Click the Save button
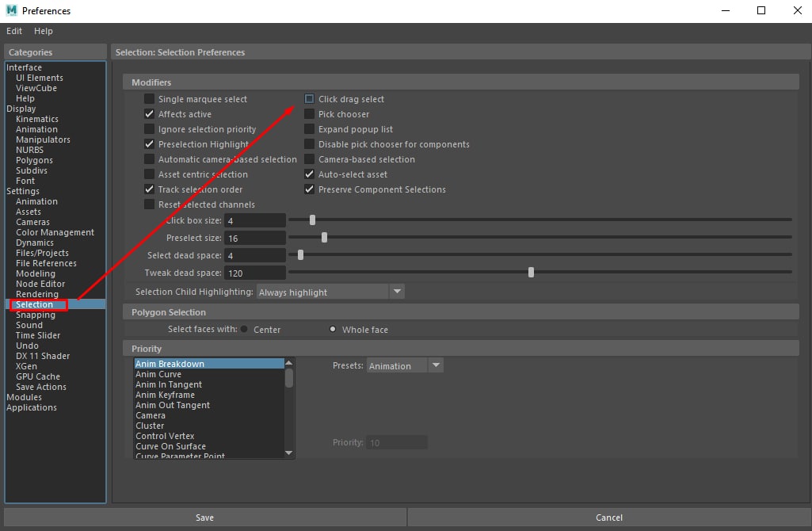 (x=205, y=517)
